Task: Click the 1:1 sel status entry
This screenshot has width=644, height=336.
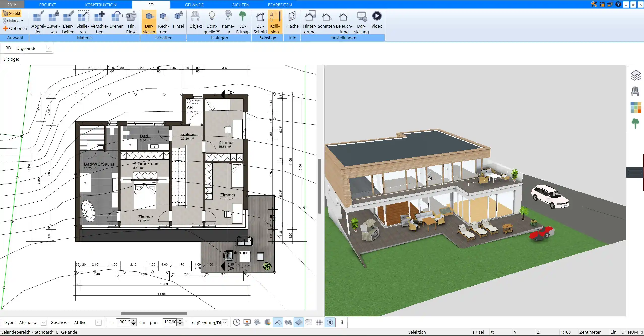Action: pos(478,332)
